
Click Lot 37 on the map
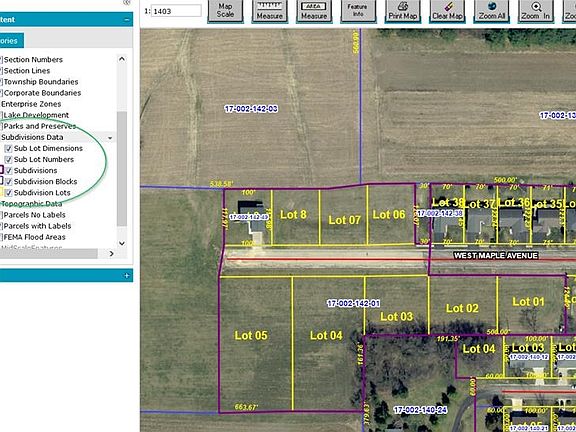[x=480, y=204]
